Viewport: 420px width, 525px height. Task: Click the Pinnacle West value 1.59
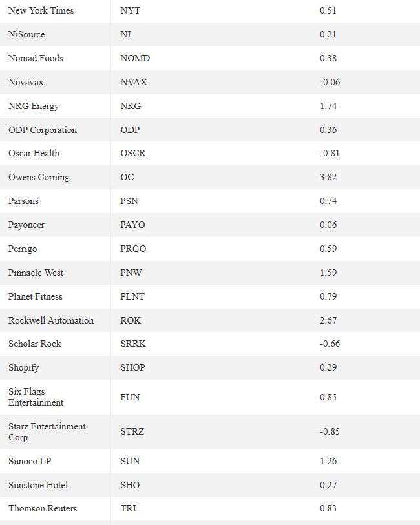[x=328, y=273]
